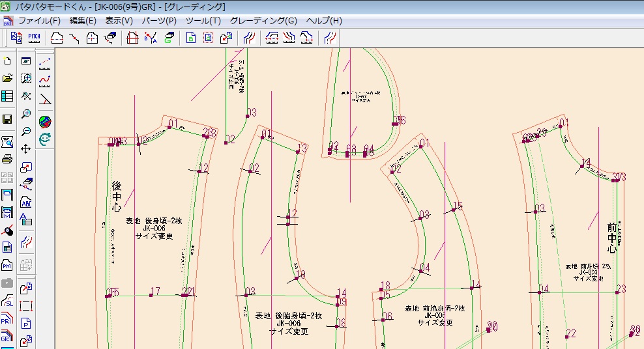Click the ABC text label tool
Screen dimensions: 644x349
pyautogui.click(x=27, y=201)
